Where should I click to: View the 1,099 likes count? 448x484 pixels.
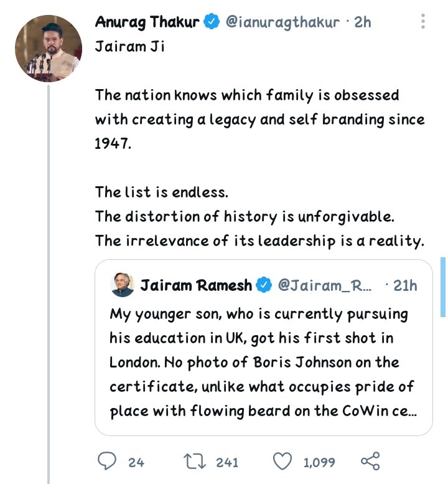pyautogui.click(x=319, y=462)
